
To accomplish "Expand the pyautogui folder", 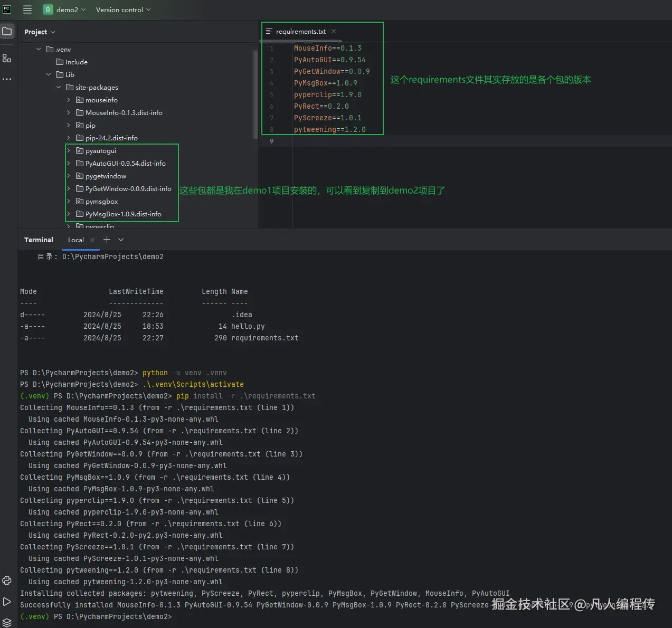I will point(69,150).
